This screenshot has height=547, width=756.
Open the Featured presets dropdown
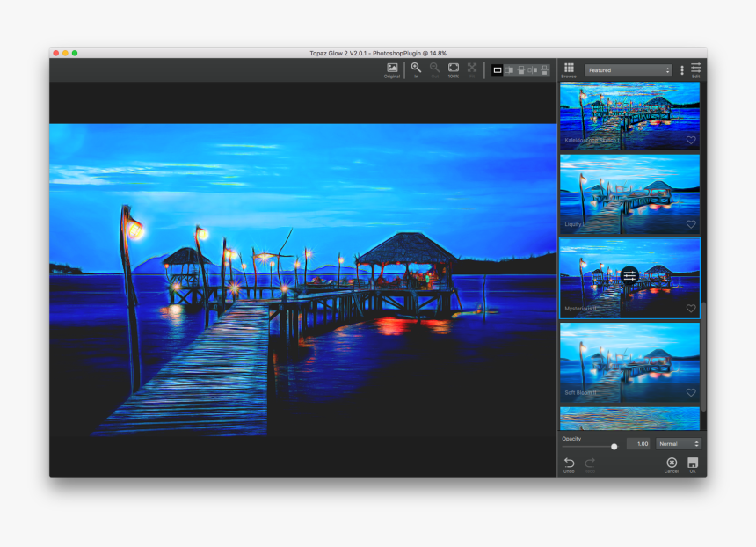pos(629,69)
